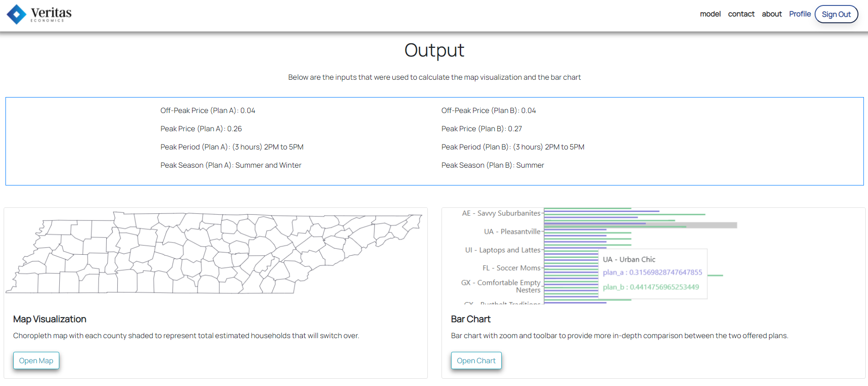Click the GX - Comfortable Empty Nesters label

click(x=501, y=286)
